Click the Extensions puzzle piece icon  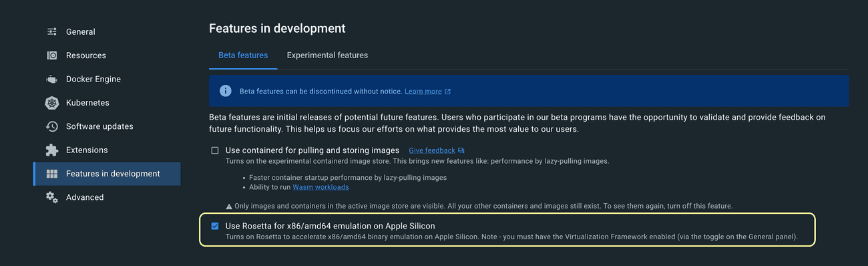click(52, 150)
